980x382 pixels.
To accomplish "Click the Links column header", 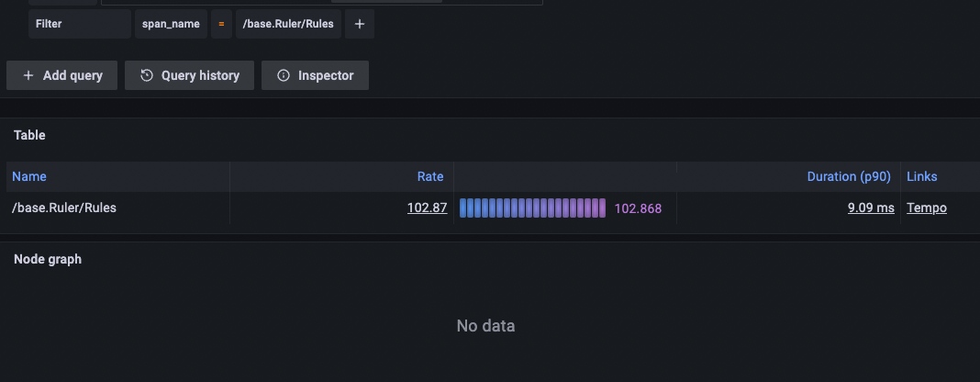I will click(x=922, y=176).
